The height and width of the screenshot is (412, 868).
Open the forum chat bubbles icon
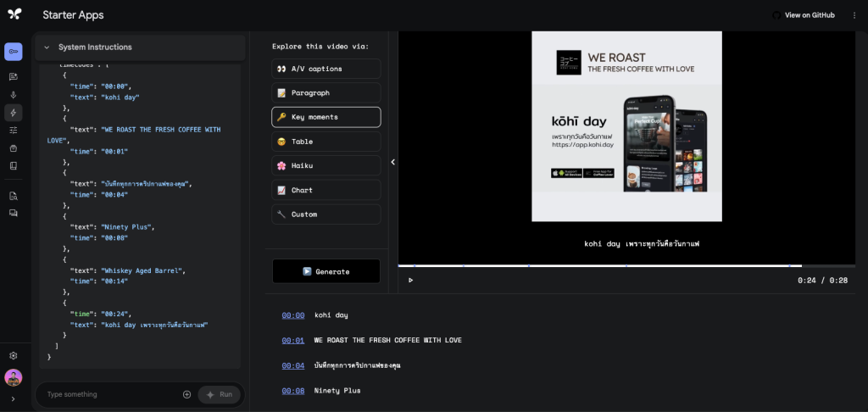pos(14,213)
